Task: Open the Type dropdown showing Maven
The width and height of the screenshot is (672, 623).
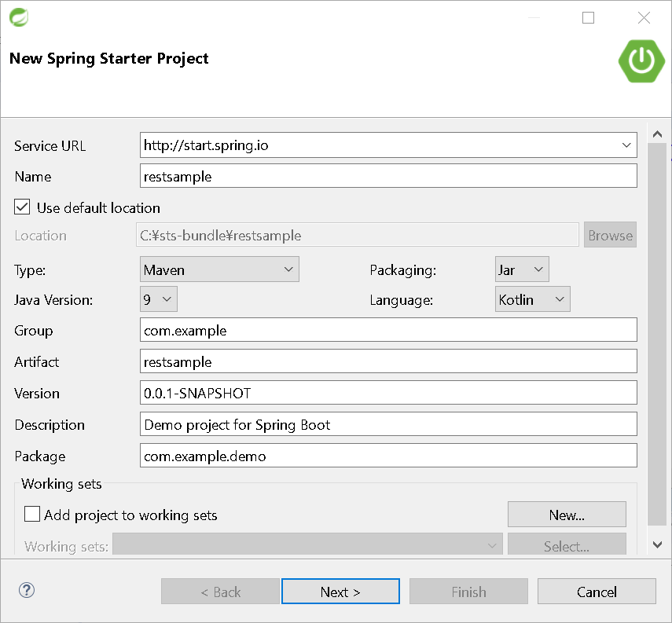Action: pos(219,269)
